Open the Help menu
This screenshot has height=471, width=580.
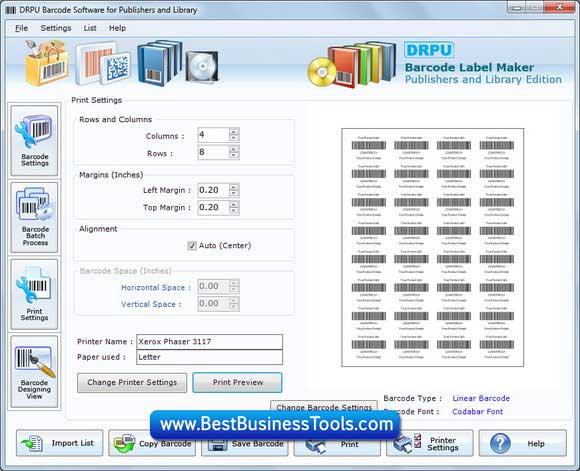(117, 28)
